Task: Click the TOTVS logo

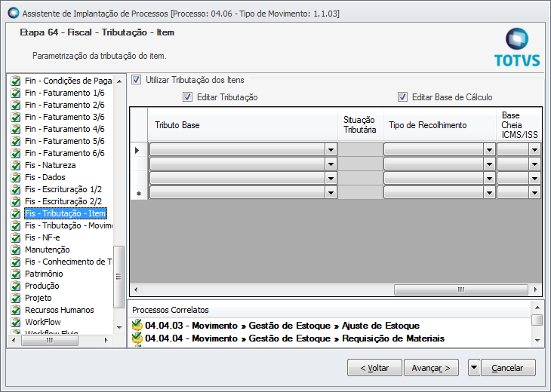Action: pos(517,47)
